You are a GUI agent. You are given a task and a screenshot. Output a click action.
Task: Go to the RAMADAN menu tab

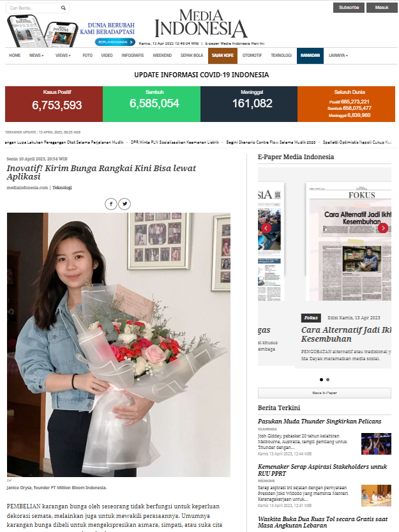[310, 56]
